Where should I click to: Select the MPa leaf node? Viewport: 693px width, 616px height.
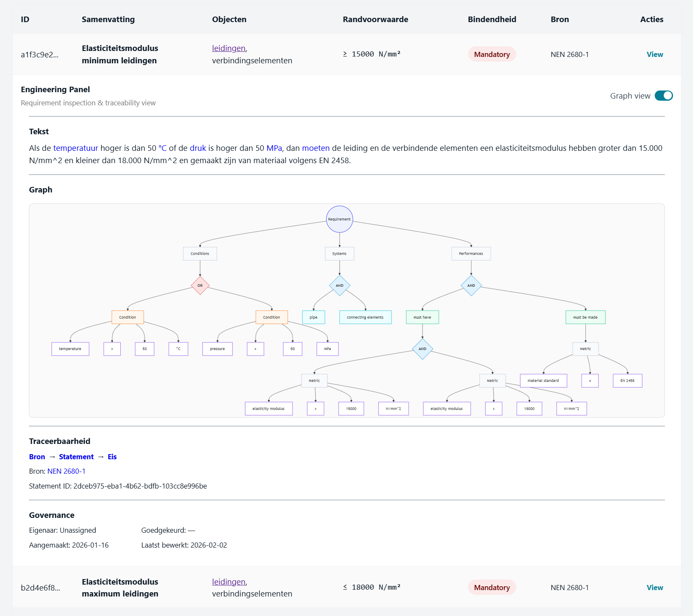tap(327, 349)
